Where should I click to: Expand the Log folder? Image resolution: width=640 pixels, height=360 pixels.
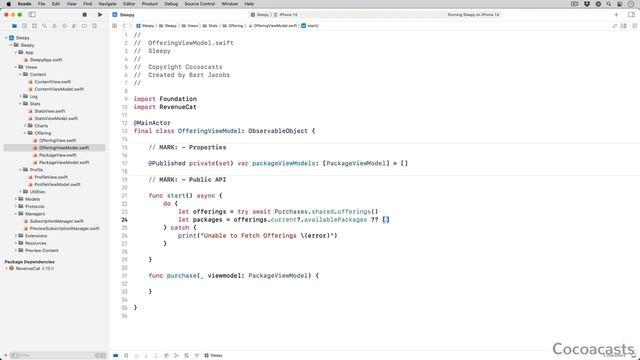click(20, 96)
